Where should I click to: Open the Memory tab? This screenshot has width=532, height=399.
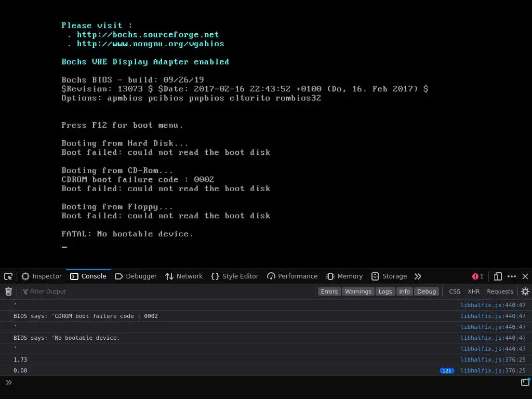tap(344, 276)
